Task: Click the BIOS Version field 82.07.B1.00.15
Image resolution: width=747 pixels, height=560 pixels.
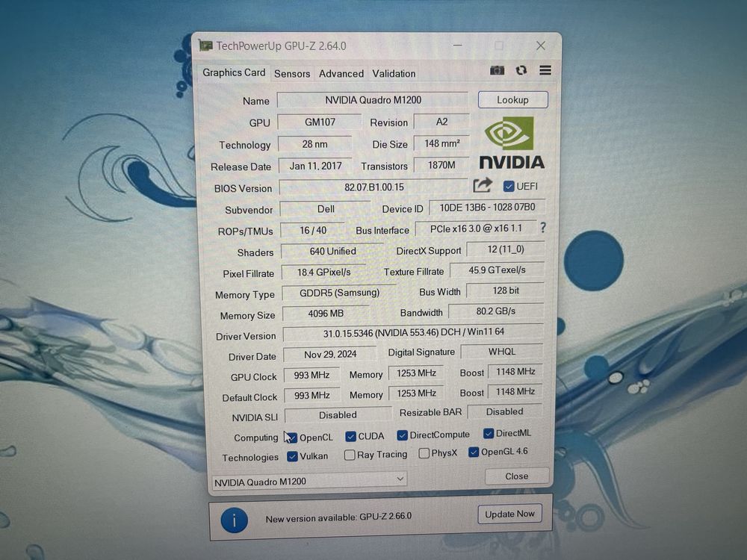Action: pyautogui.click(x=374, y=187)
